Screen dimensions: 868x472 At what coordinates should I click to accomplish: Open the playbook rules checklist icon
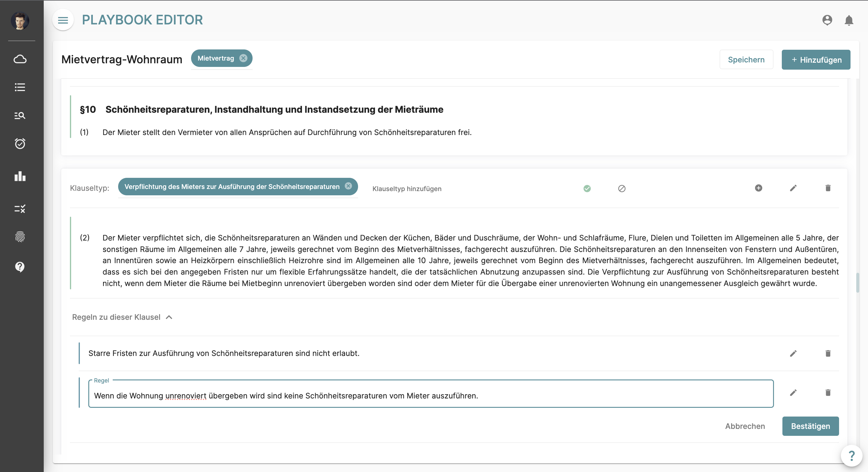pyautogui.click(x=20, y=209)
